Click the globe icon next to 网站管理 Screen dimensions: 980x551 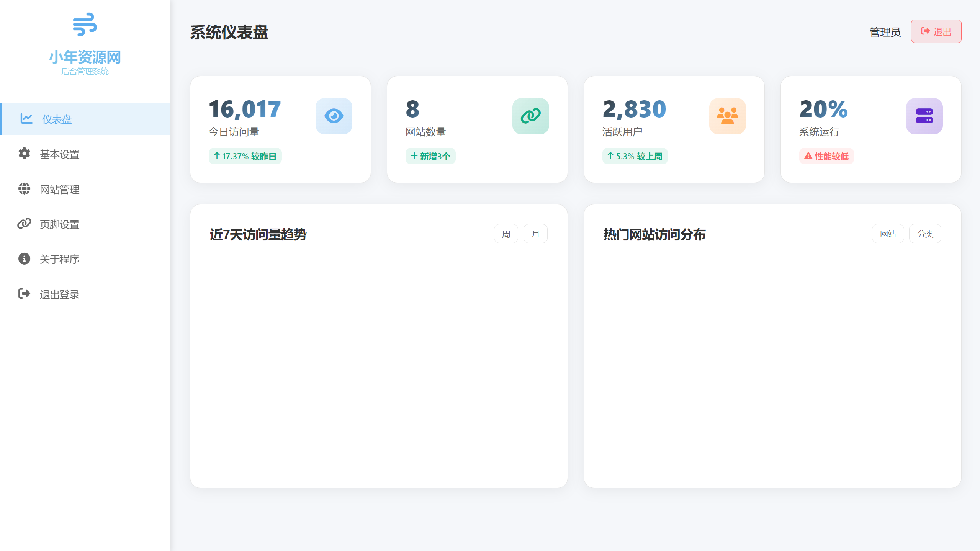point(25,189)
